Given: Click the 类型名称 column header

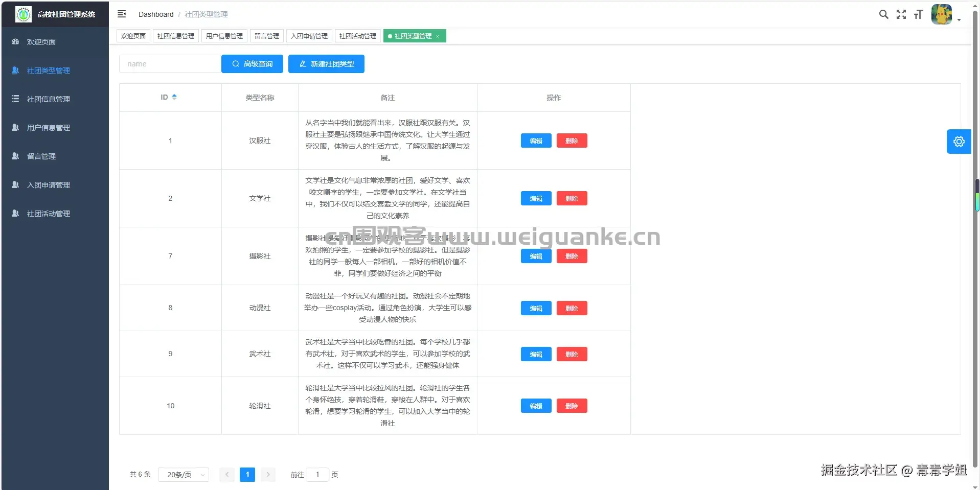Looking at the screenshot, I should (x=260, y=98).
